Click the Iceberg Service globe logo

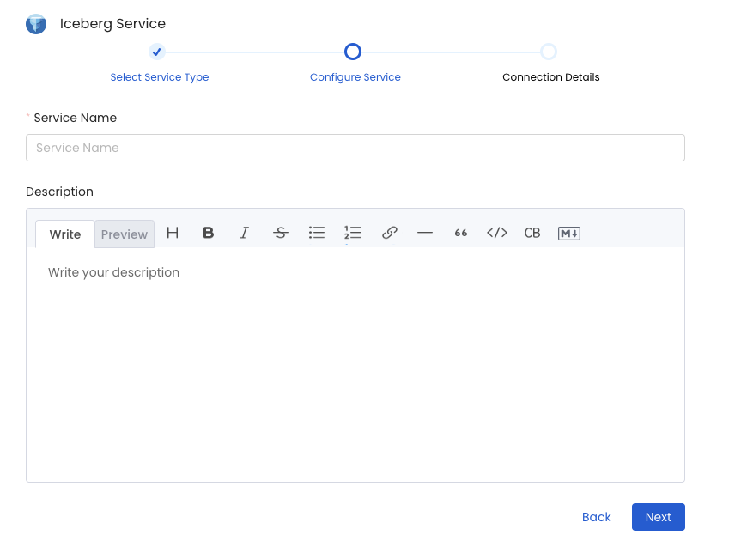click(35, 23)
